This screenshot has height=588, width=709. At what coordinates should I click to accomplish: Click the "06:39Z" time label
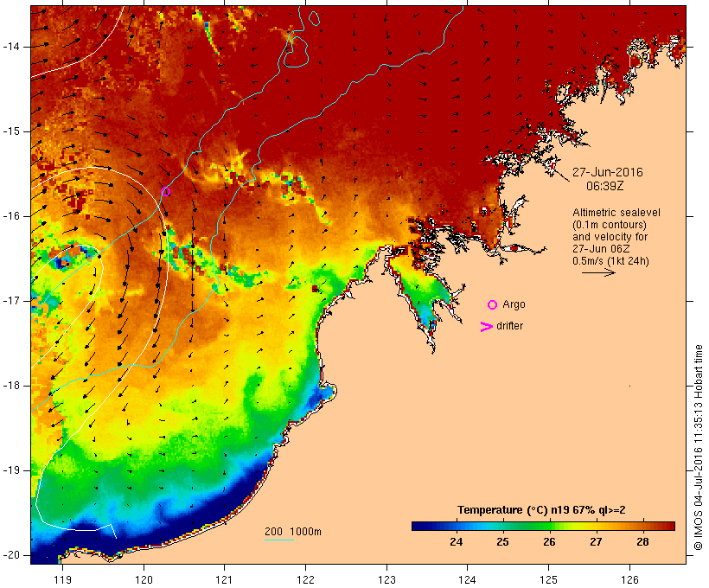(605, 186)
